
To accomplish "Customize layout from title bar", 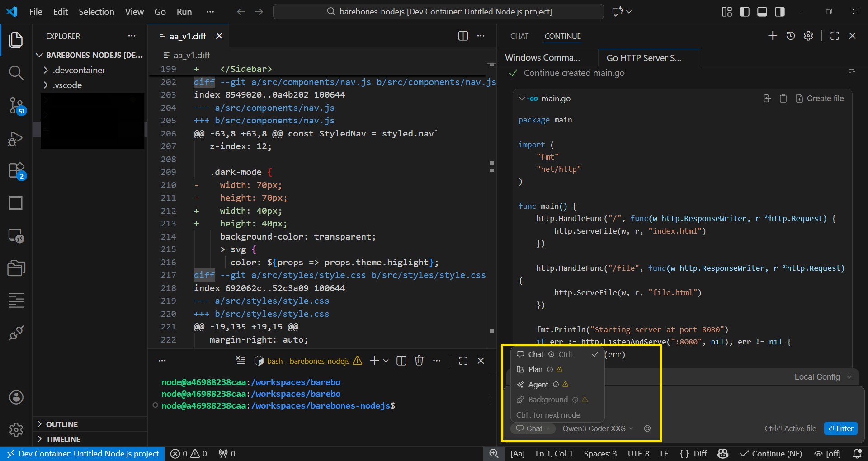I will coord(726,12).
